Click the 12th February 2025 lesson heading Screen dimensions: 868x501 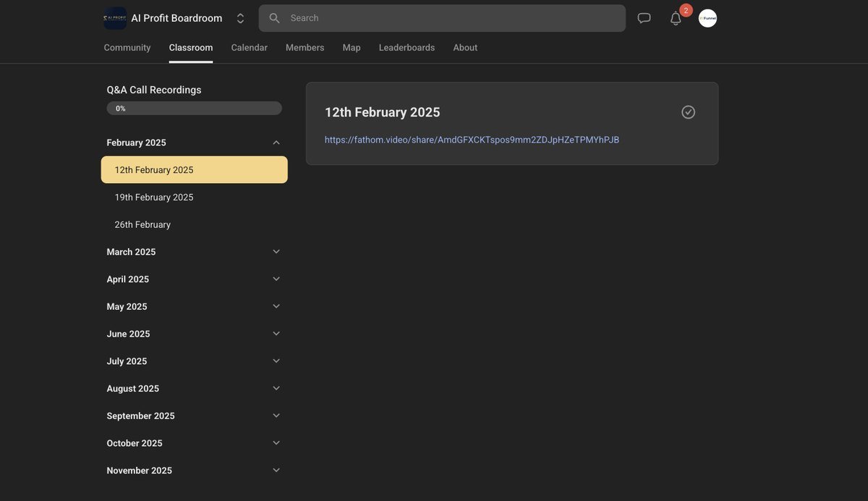click(x=383, y=112)
